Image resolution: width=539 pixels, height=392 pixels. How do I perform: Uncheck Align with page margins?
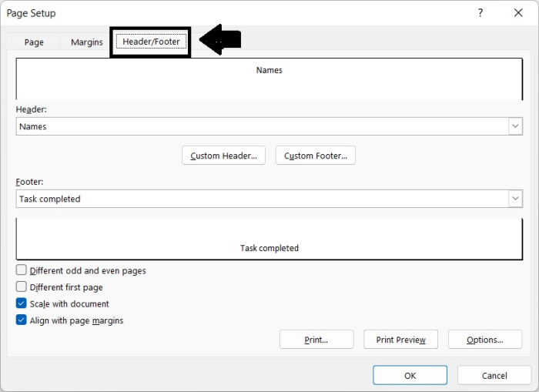(22, 320)
